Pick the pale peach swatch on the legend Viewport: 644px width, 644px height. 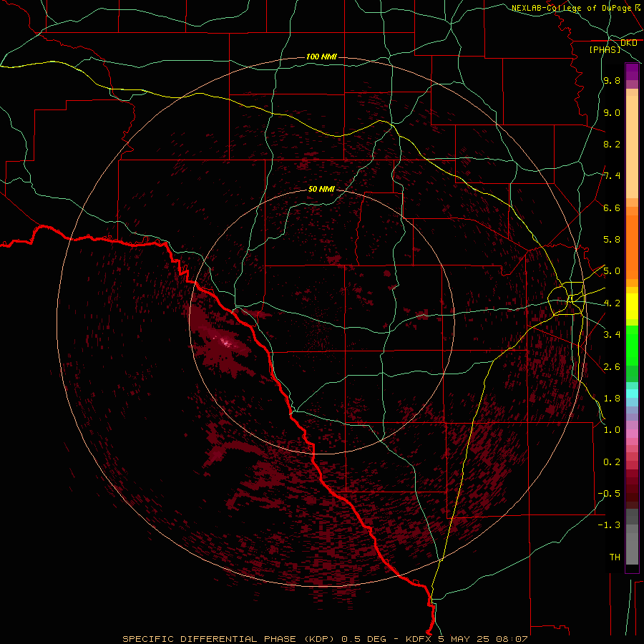pos(632,147)
